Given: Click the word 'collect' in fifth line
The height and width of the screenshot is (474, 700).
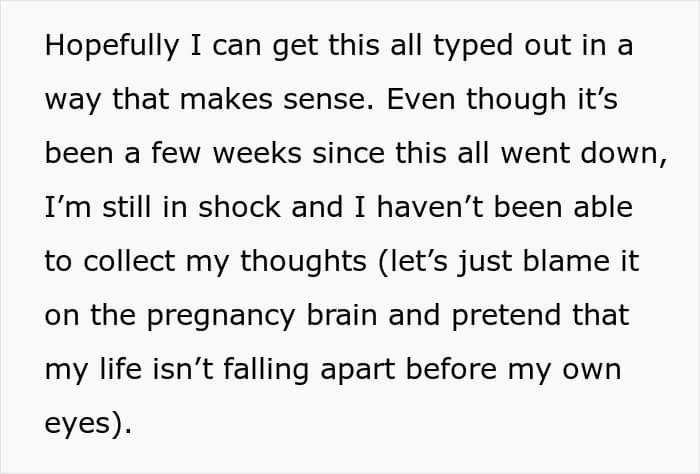Looking at the screenshot, I should pyautogui.click(x=129, y=261).
